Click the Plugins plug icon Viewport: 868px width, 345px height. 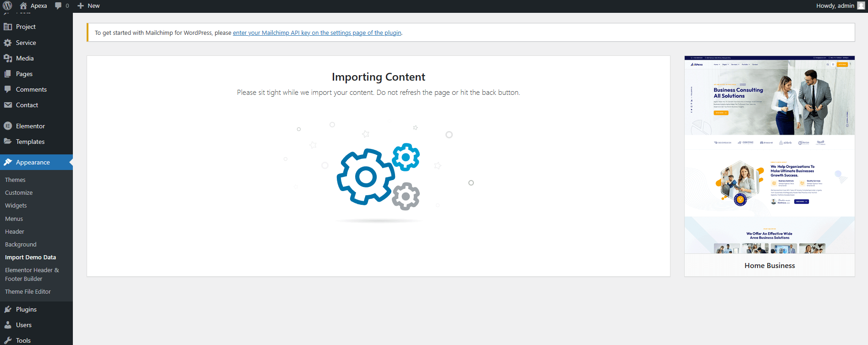click(x=8, y=309)
